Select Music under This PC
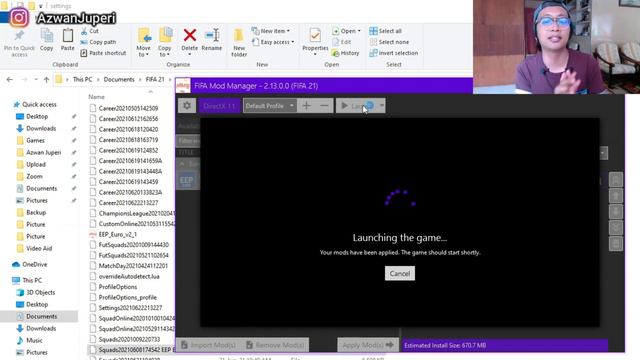 click(34, 340)
